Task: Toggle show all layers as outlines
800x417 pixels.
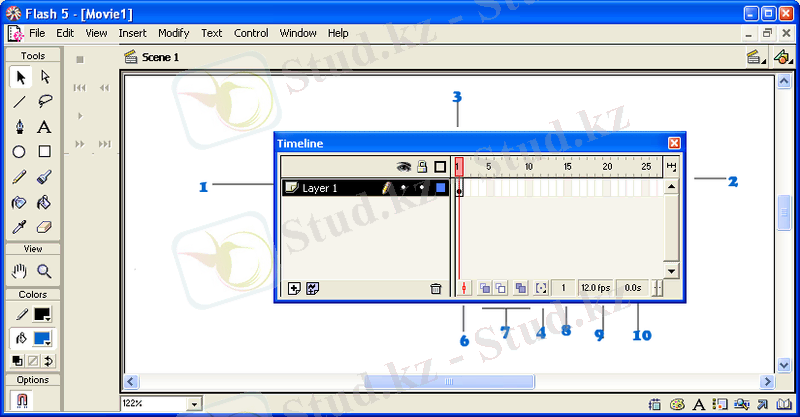Action: pyautogui.click(x=440, y=167)
